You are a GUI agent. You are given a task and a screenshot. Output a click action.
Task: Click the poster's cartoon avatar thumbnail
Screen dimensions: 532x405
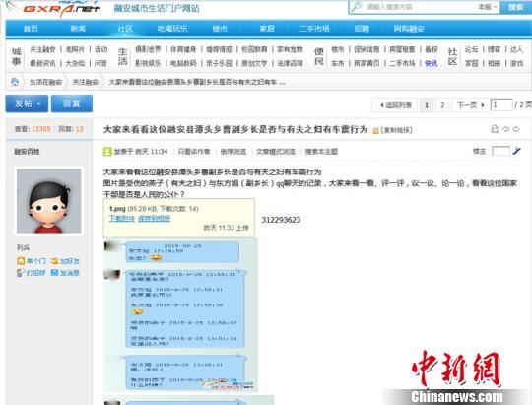point(49,201)
